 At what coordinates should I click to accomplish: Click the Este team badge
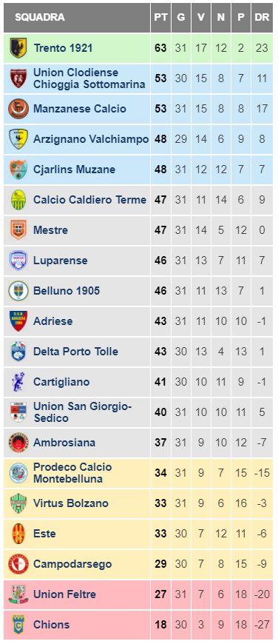click(x=18, y=534)
